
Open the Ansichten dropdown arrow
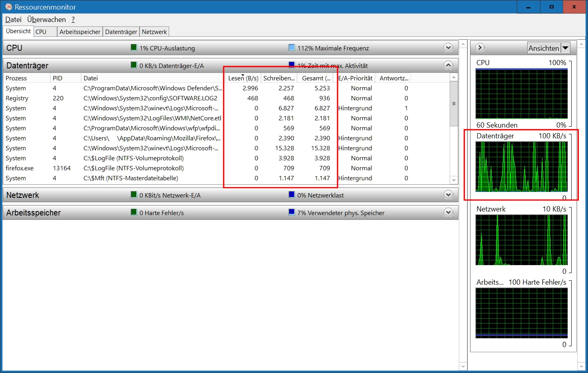pyautogui.click(x=565, y=48)
